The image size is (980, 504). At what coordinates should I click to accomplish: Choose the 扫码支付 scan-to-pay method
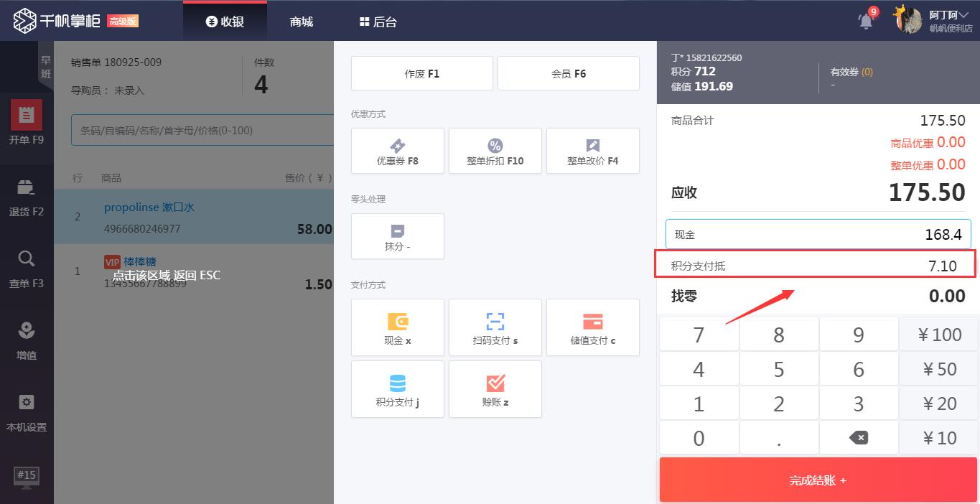[x=495, y=327]
